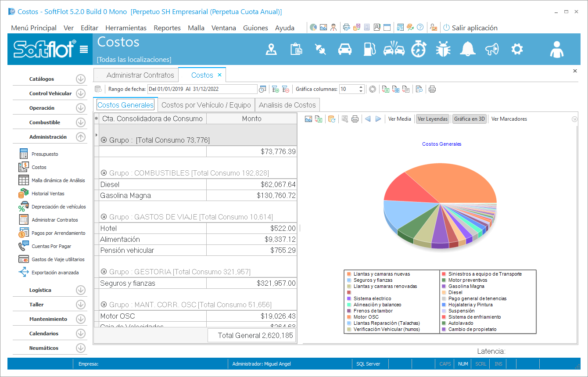
Task: Open Cuentas Por Pagar link
Action: 51,246
